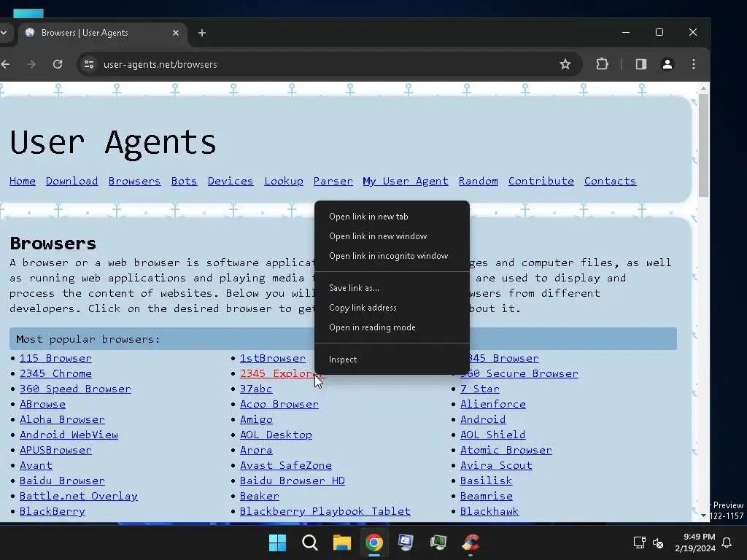The image size is (747, 560).
Task: Open taskbar Search icon
Action: [309, 542]
